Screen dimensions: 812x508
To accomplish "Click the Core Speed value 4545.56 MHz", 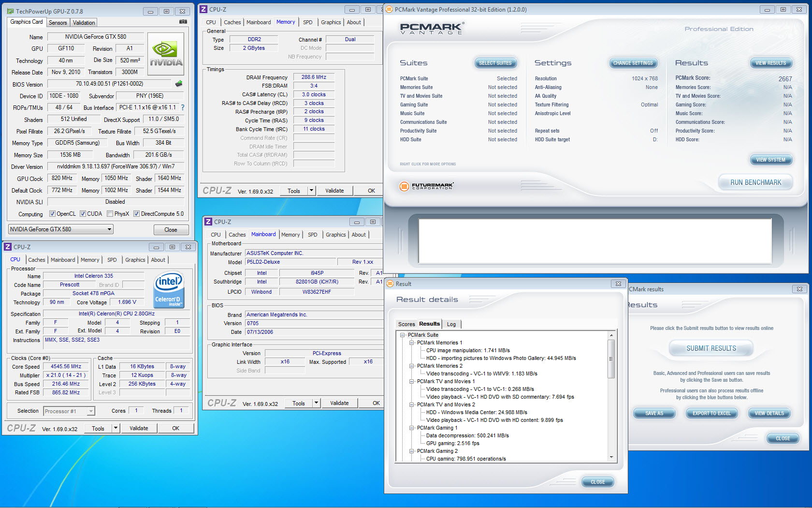I will pyautogui.click(x=66, y=366).
